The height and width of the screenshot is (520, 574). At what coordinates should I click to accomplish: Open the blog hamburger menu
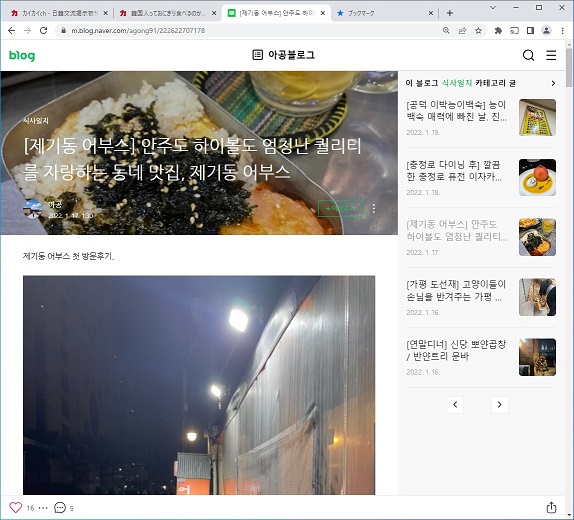point(551,55)
